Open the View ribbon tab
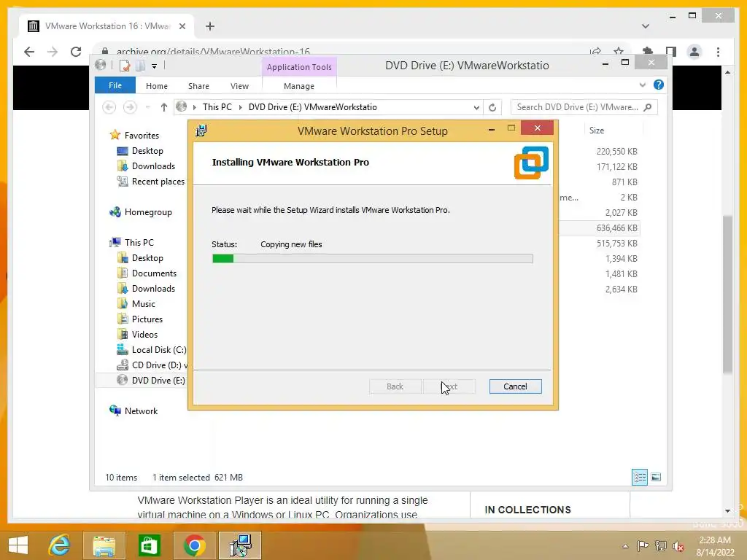Image resolution: width=747 pixels, height=560 pixels. [239, 86]
